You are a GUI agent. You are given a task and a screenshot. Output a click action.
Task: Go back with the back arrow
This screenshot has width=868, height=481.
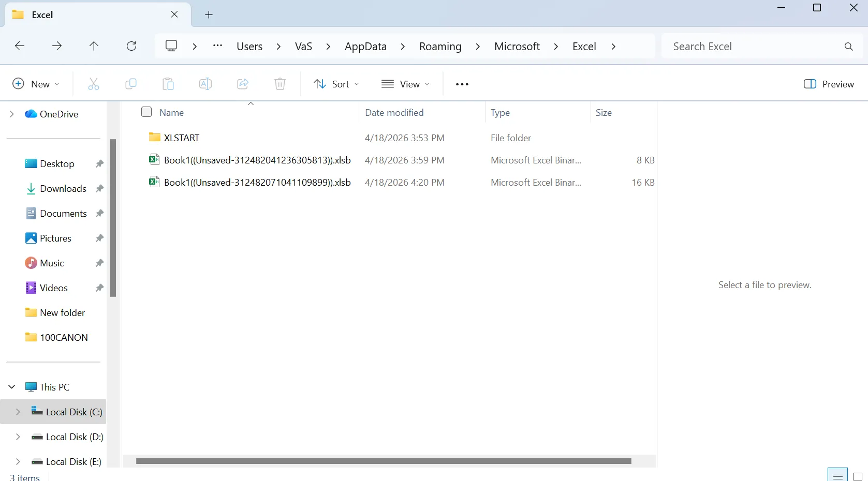click(x=20, y=46)
